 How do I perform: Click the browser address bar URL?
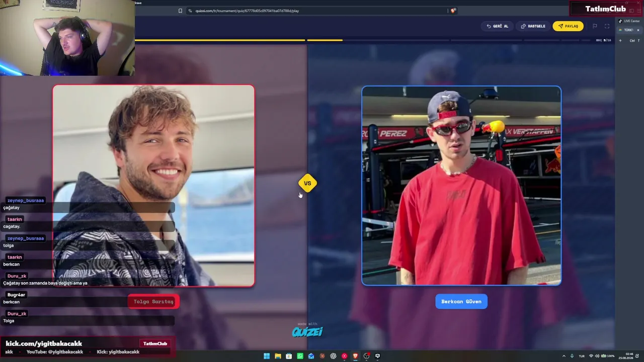point(247,11)
